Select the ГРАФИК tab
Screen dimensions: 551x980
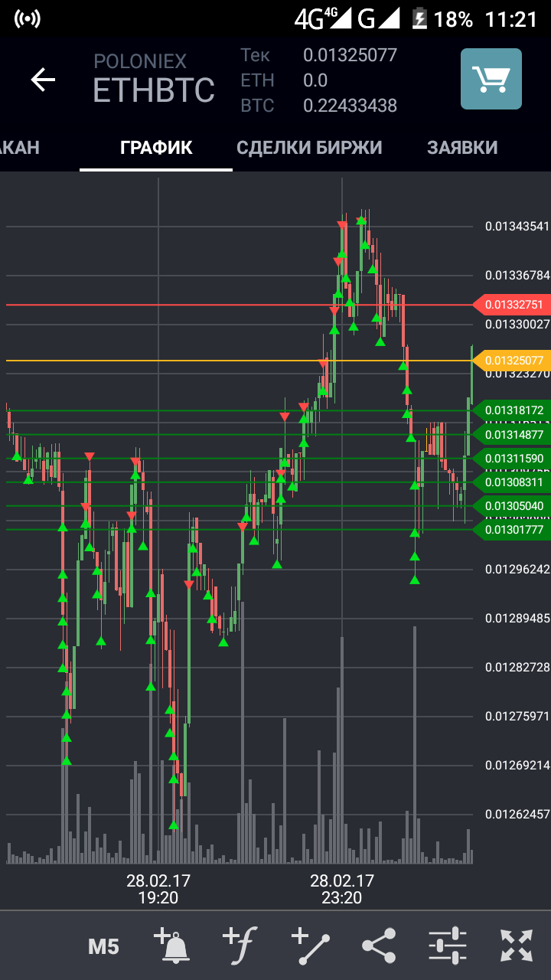pyautogui.click(x=156, y=148)
